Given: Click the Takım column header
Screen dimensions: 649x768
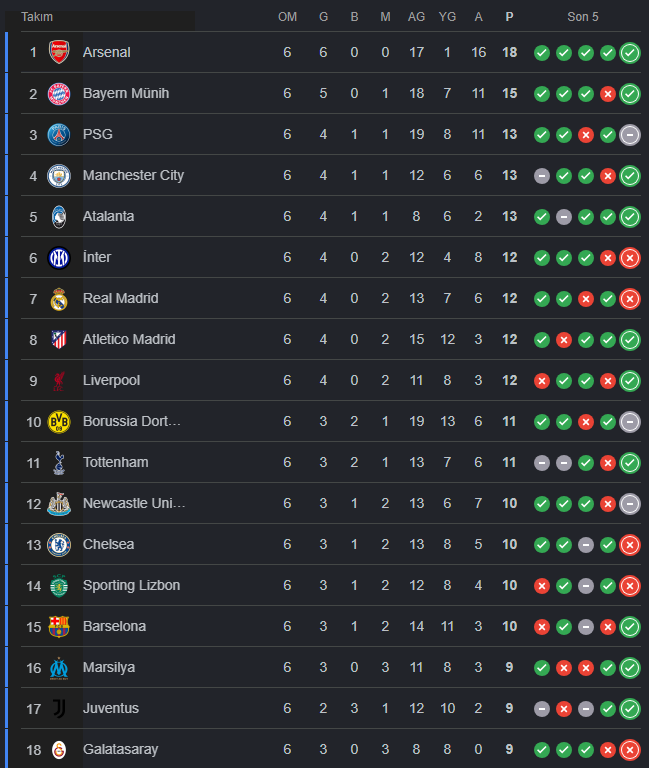Looking at the screenshot, I should pos(37,17).
